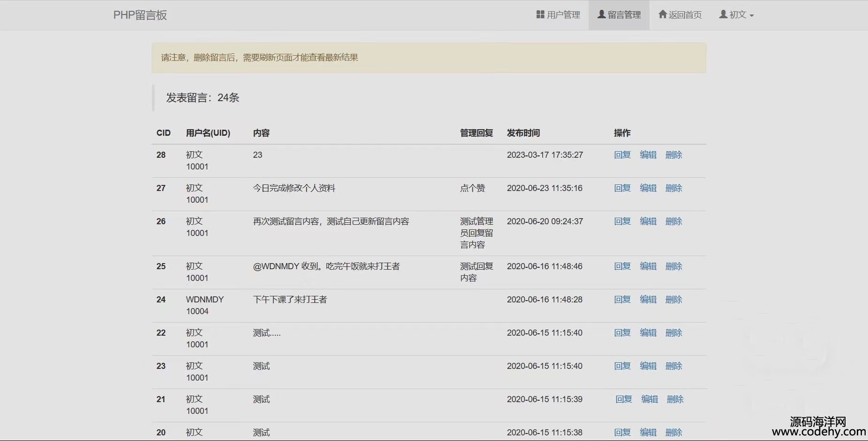This screenshot has height=441, width=868.
Task: Expand the 初文 account dropdown caret
Action: pos(752,15)
